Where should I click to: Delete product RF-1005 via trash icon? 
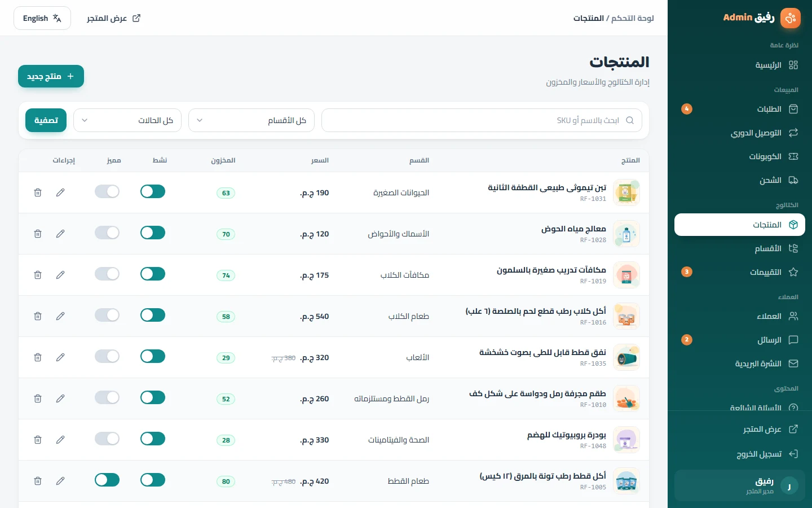pos(38,481)
